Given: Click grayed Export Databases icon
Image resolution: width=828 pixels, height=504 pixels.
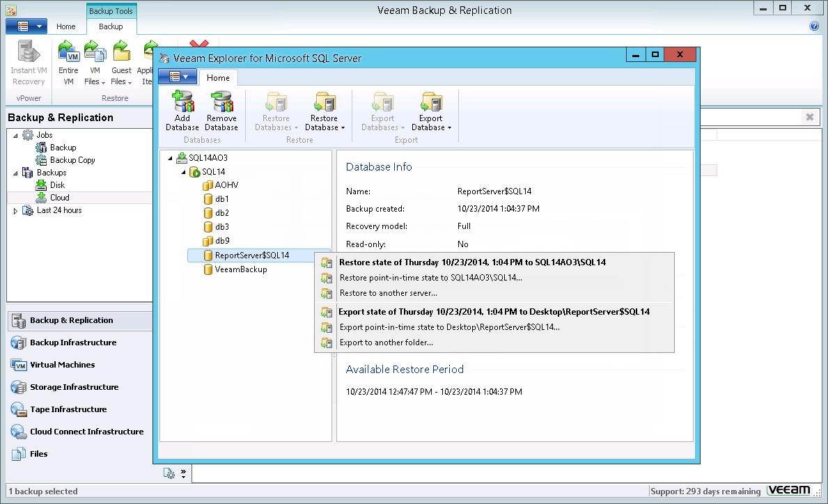Looking at the screenshot, I should pos(383,102).
